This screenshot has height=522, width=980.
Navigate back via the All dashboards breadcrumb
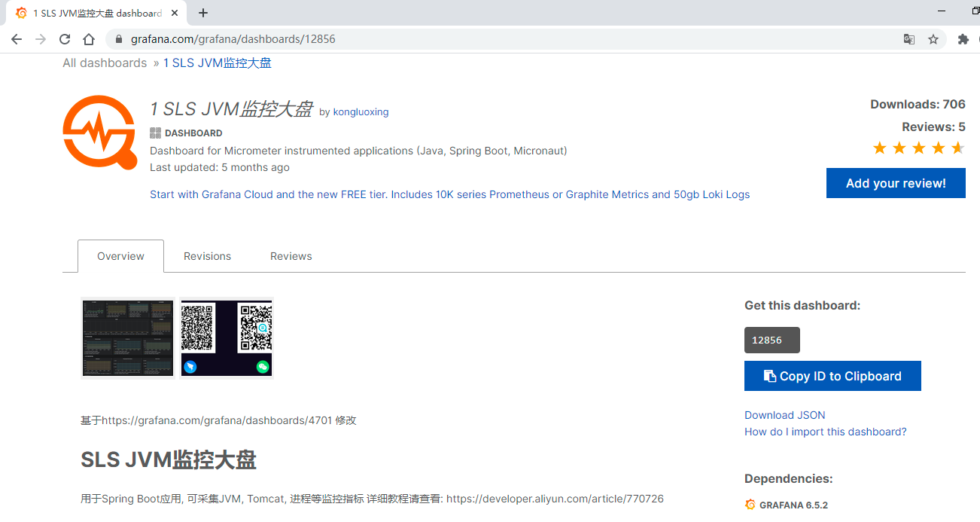click(x=105, y=63)
